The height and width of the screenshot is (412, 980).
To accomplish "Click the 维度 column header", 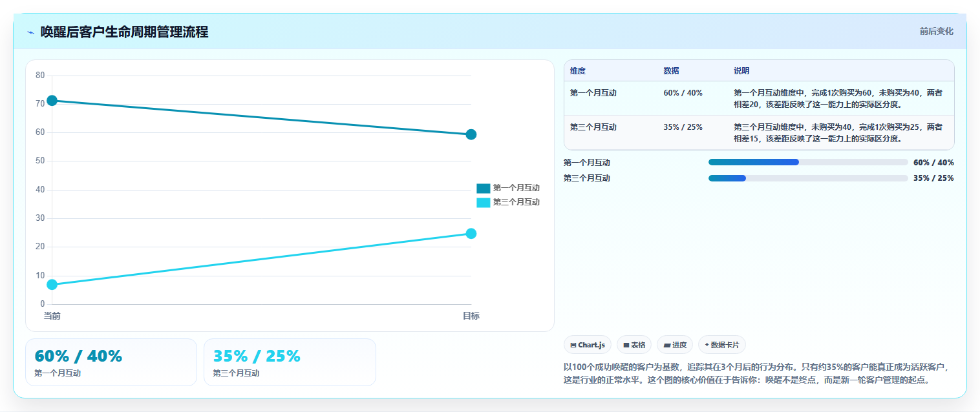I will point(578,71).
